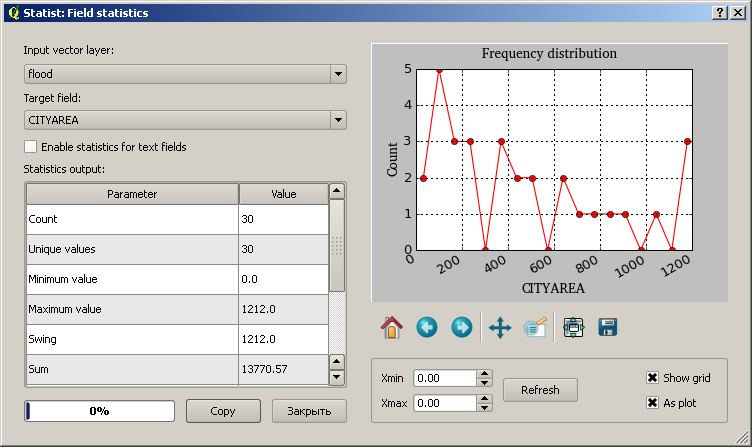Decrease the Xmax spinner value

pos(485,407)
